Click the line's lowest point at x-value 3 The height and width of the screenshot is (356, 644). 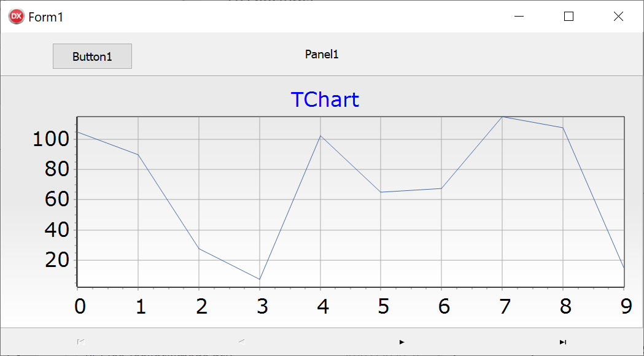click(x=260, y=279)
